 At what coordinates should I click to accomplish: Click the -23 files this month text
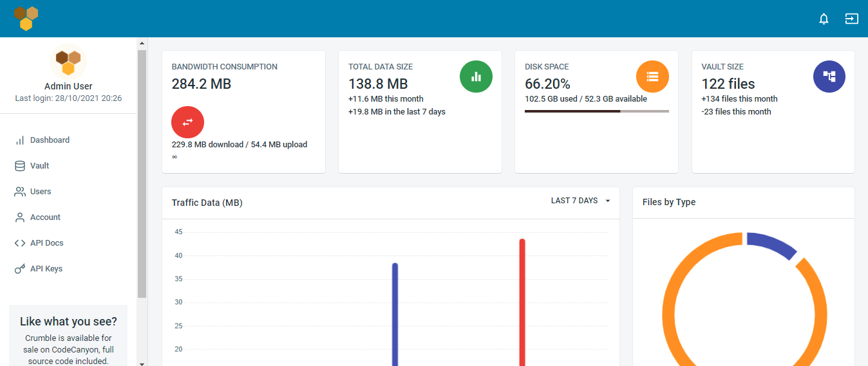click(x=736, y=112)
